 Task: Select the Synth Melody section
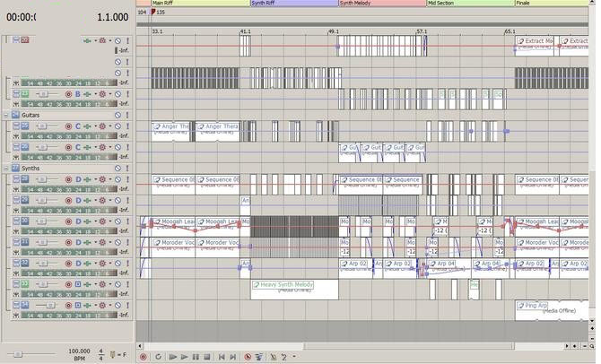(x=382, y=3)
